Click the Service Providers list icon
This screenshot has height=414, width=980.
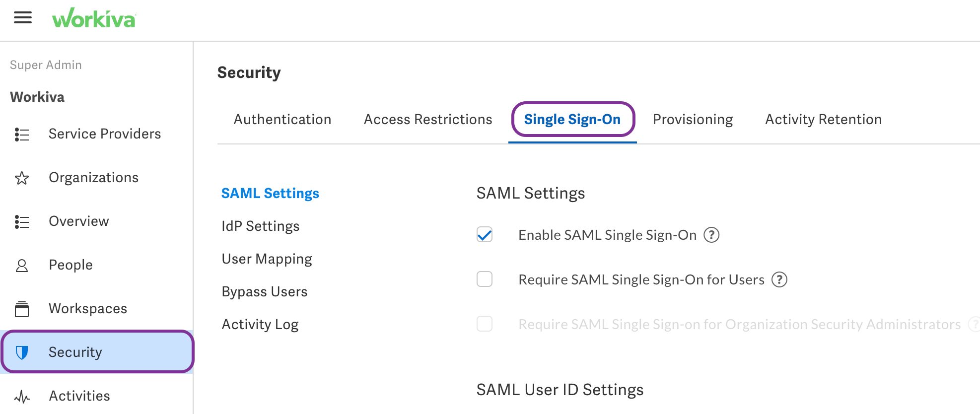(22, 135)
